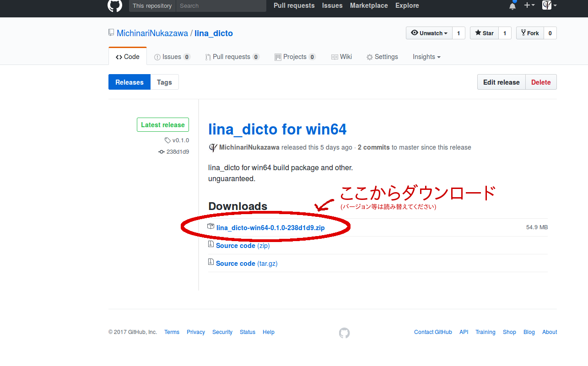588x366 pixels.
Task: Open the footer Status link
Action: [248, 332]
